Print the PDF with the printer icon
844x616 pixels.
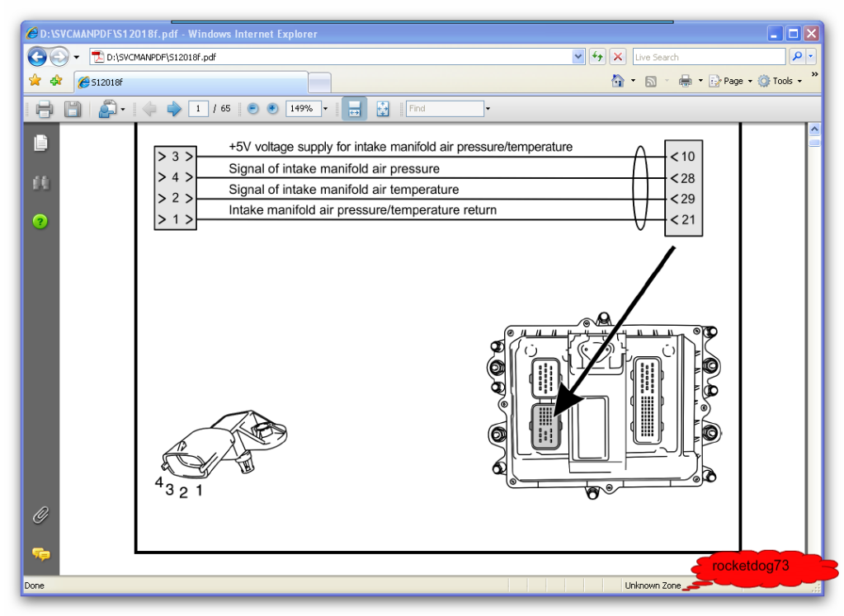point(43,108)
